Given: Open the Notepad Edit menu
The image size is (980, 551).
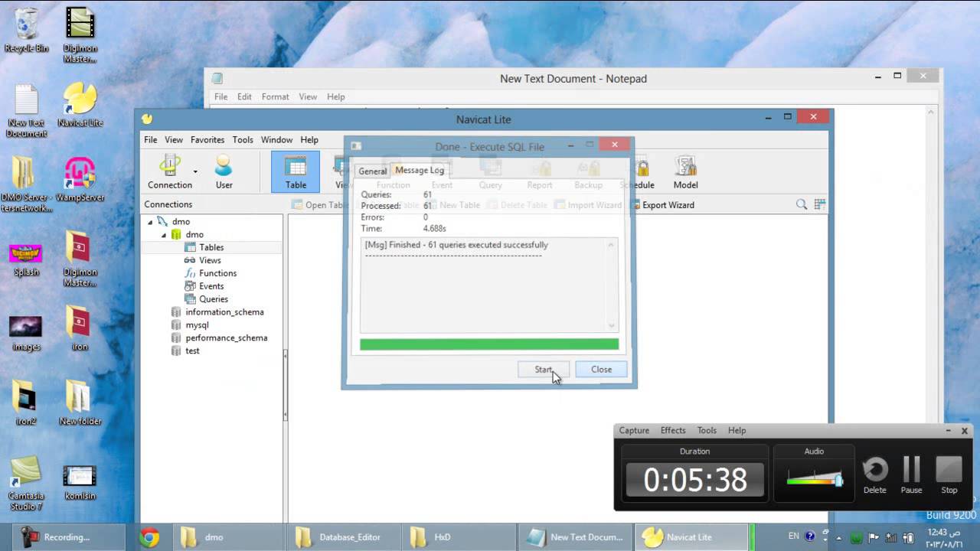Looking at the screenshot, I should 244,97.
